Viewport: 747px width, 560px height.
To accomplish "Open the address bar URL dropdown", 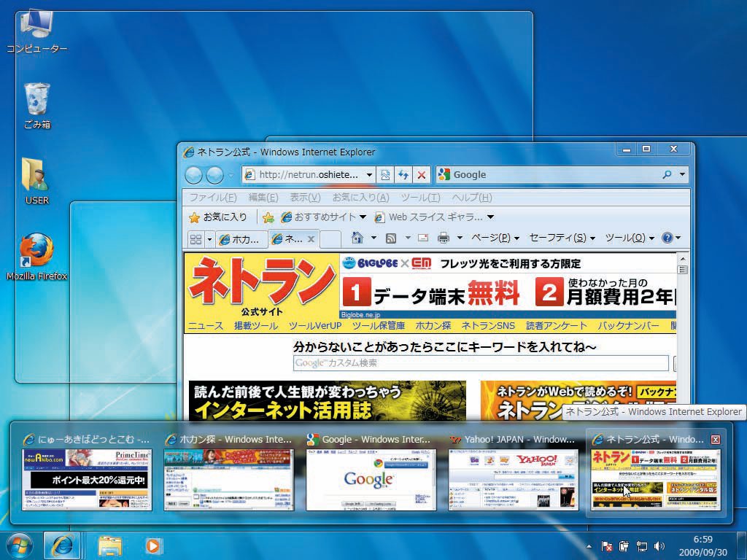I will (369, 175).
